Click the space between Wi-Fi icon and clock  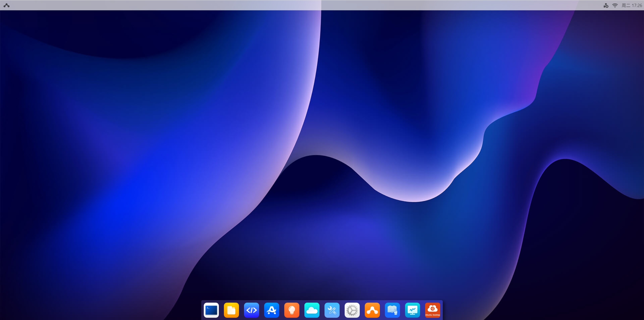(x=620, y=5)
